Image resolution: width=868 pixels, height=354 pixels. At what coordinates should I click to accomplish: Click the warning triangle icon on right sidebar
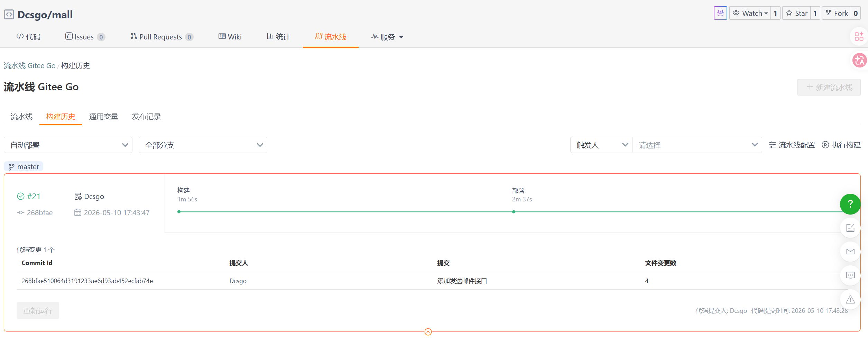click(850, 299)
